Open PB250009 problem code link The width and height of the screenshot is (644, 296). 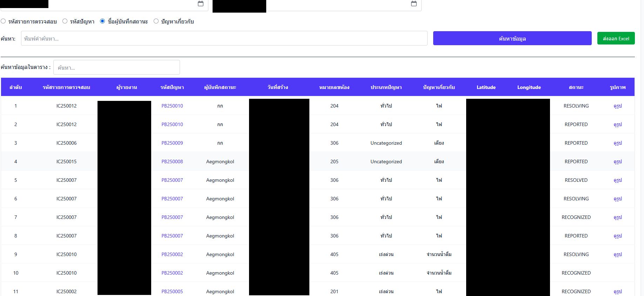(x=172, y=143)
